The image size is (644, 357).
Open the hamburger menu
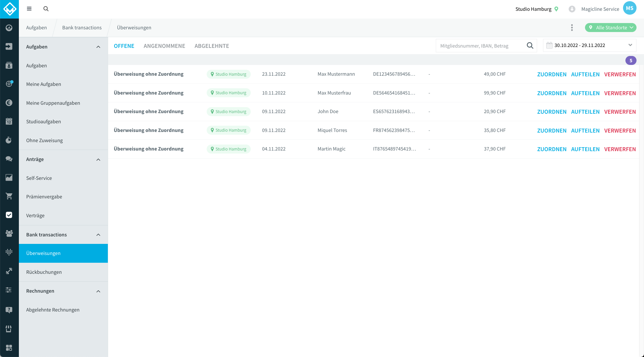pyautogui.click(x=29, y=9)
